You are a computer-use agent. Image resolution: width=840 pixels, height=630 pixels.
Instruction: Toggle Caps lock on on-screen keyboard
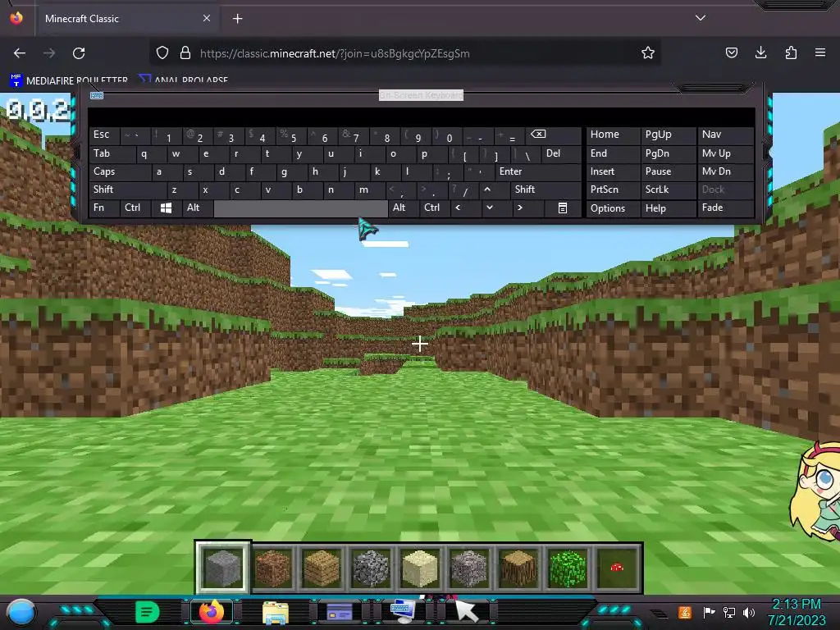(119, 171)
